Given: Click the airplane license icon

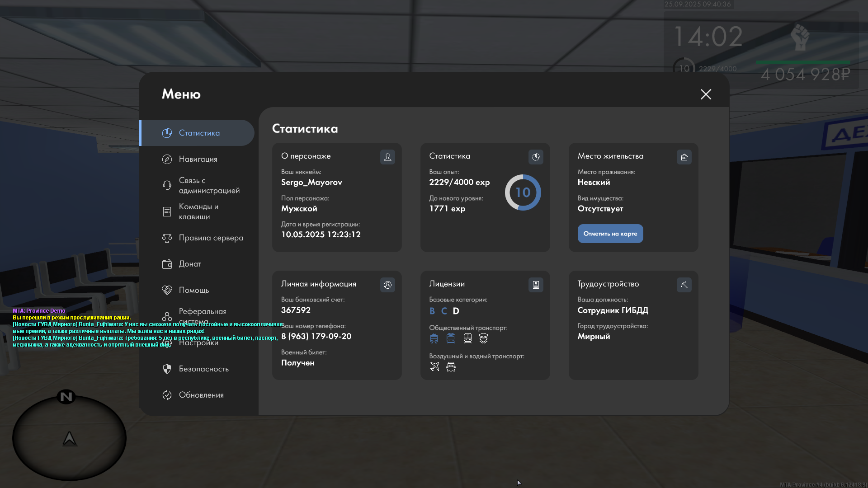Looking at the screenshot, I should [434, 366].
